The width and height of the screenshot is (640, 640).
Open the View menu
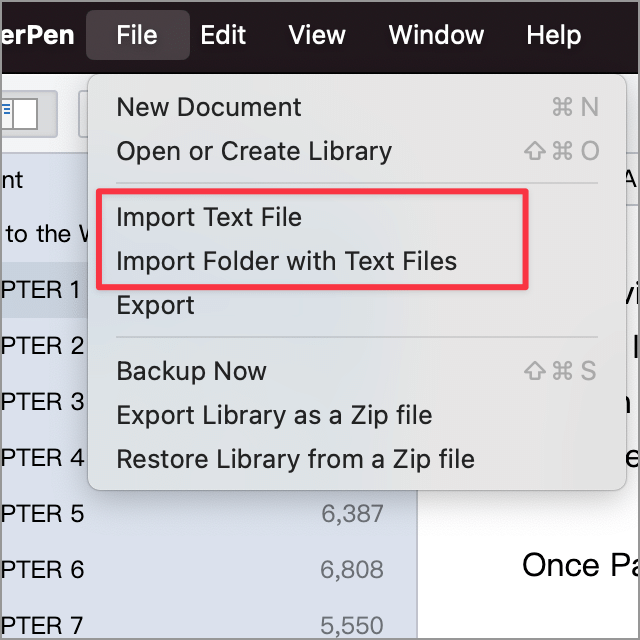[x=317, y=35]
